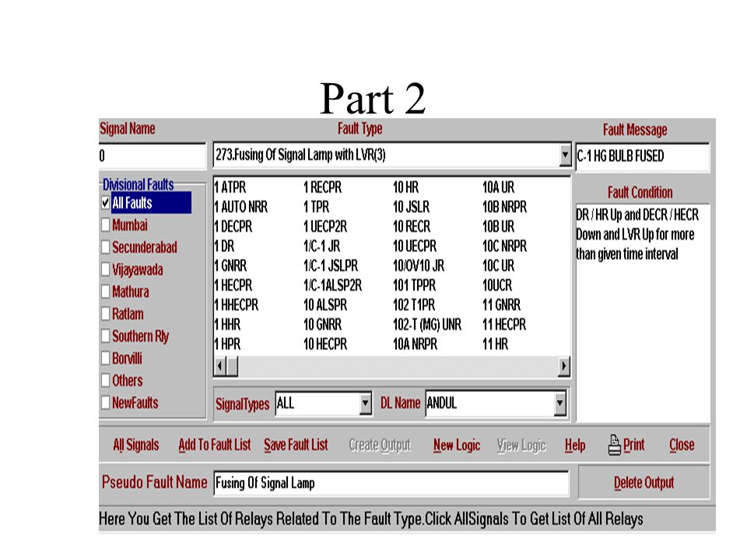This screenshot has width=747, height=560.
Task: Select relay 1/C-1 JSLPR
Action: (x=331, y=266)
